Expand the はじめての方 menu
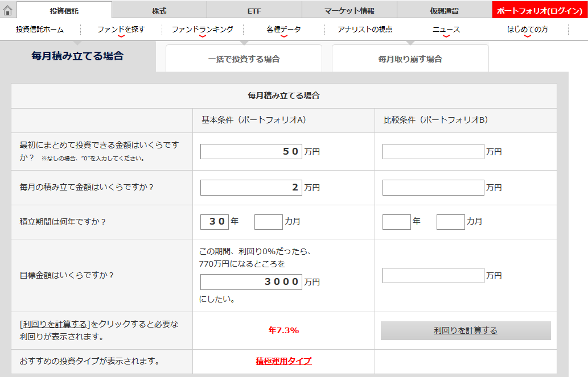The width and height of the screenshot is (588, 377). (528, 30)
